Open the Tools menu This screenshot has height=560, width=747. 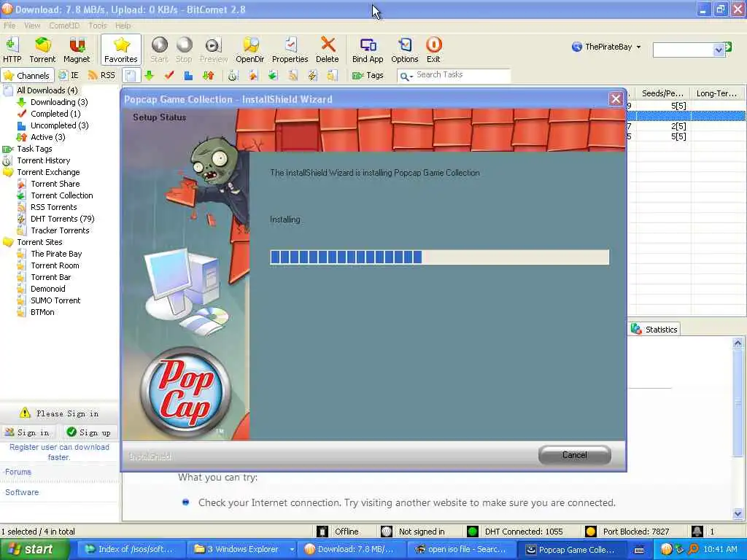[x=98, y=26]
